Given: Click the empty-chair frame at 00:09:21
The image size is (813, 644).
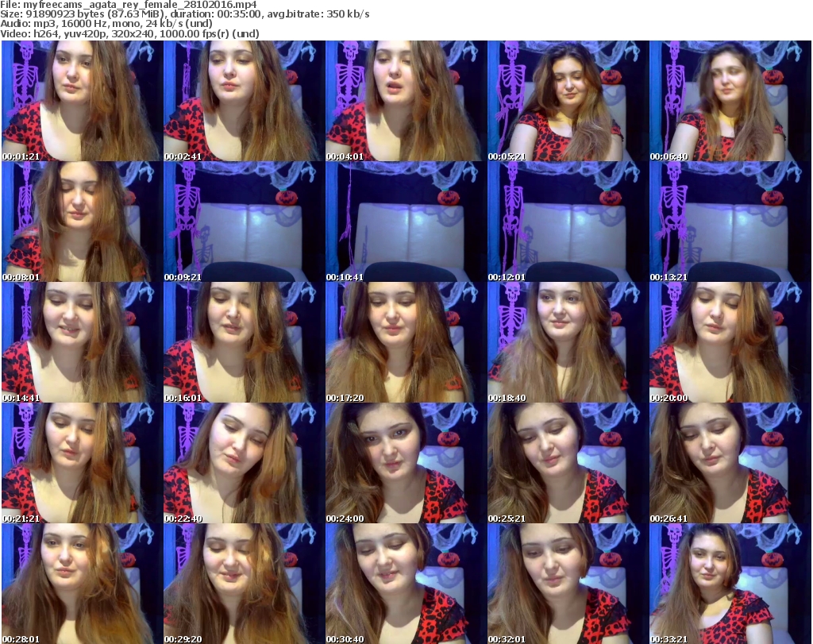Looking at the screenshot, I should click(x=243, y=222).
